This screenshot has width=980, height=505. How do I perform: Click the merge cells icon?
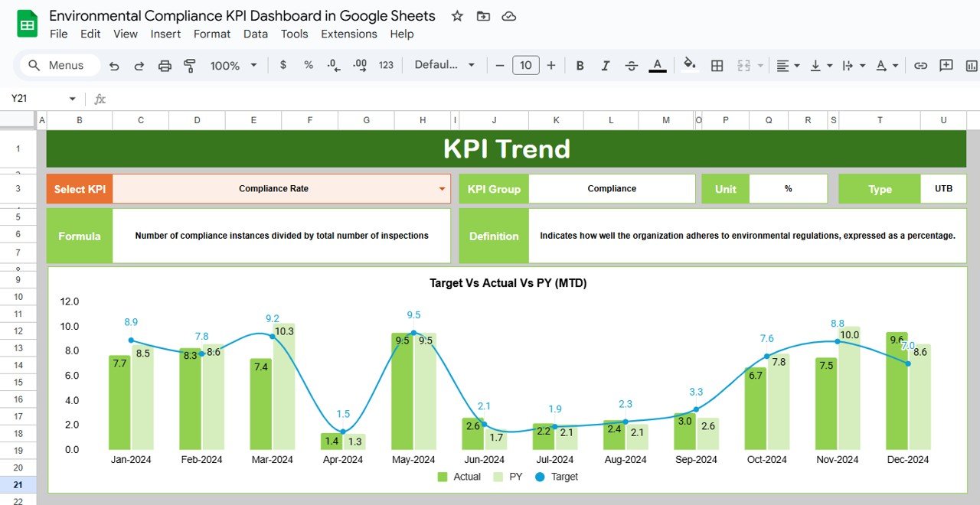click(x=743, y=66)
